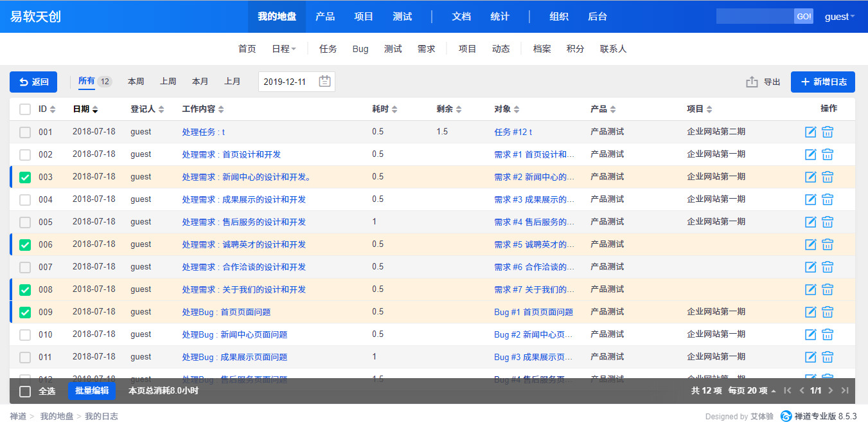868x427 pixels.
Task: Click trash icon for log 007
Action: 828,267
